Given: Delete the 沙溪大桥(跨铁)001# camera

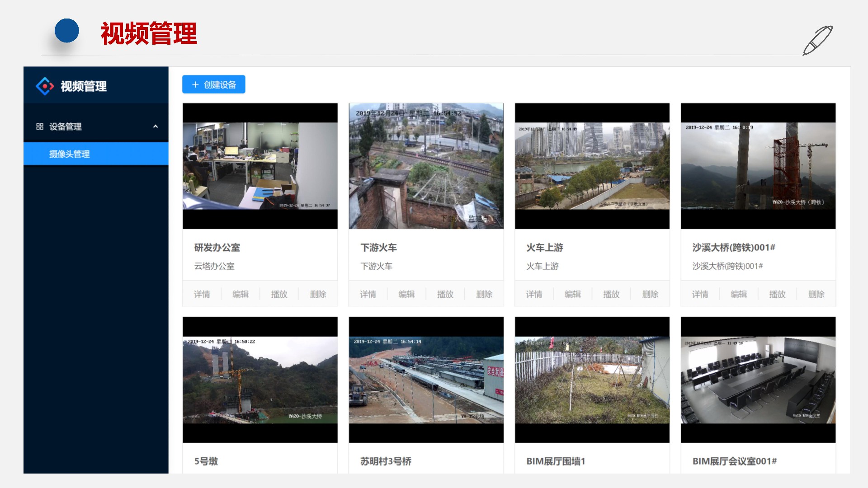Looking at the screenshot, I should point(816,294).
